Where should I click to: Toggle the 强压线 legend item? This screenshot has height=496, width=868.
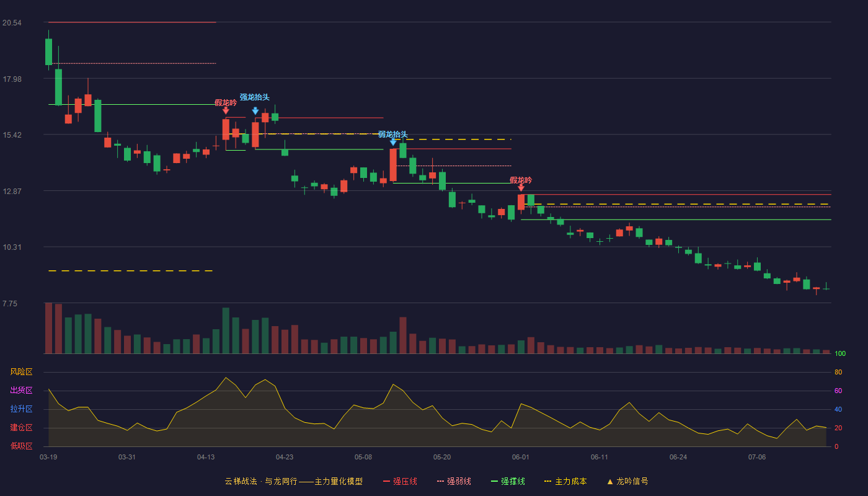(x=400, y=481)
